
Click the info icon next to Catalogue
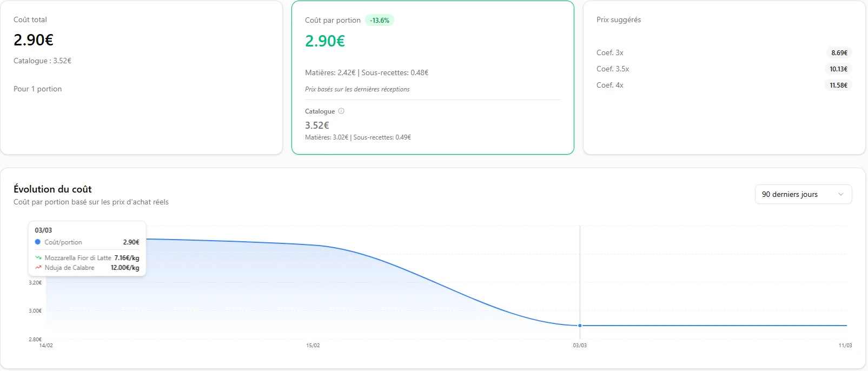click(x=341, y=111)
